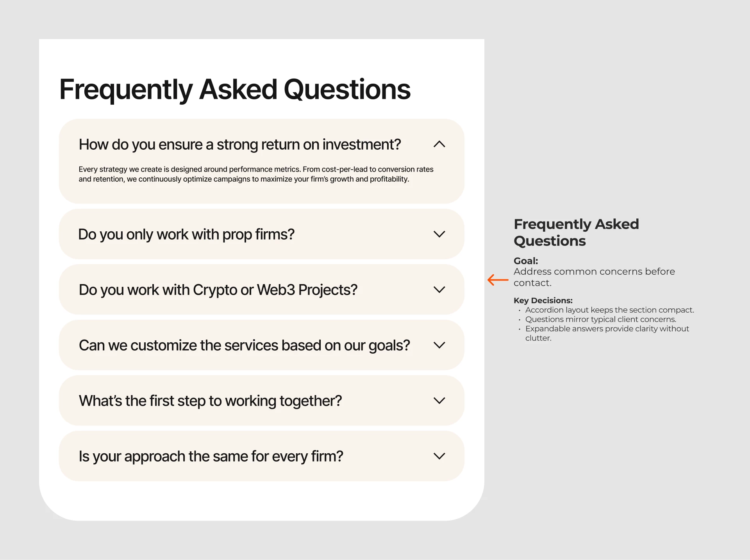The width and height of the screenshot is (750, 560).
Task: Click the chevron for every firm approach
Action: tap(439, 456)
